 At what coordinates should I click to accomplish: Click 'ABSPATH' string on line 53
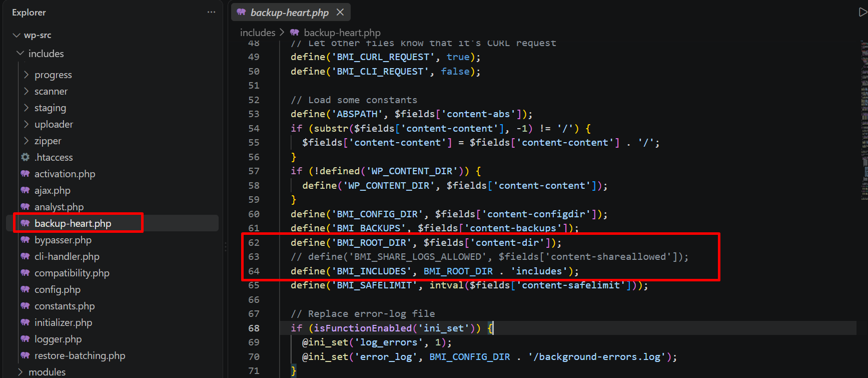coord(357,114)
